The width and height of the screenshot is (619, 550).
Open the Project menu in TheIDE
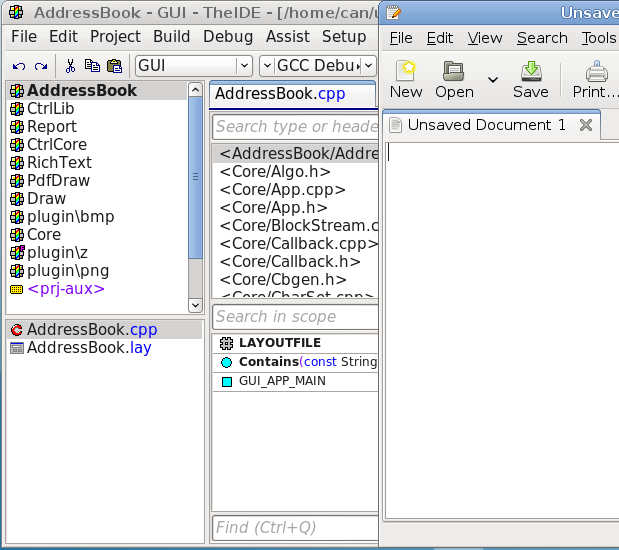point(115,36)
